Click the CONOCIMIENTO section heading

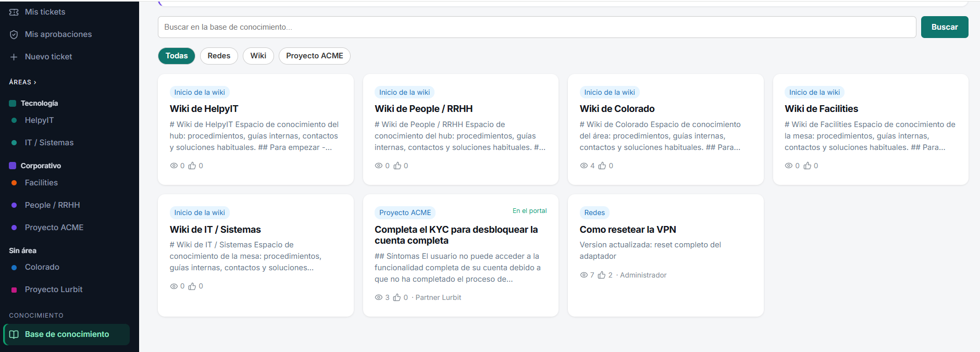36,316
